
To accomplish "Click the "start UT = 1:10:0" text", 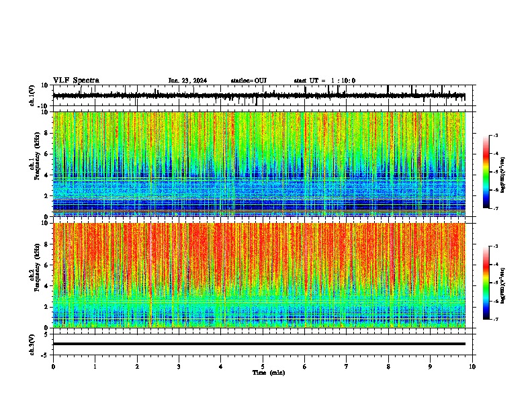I will pos(324,81).
